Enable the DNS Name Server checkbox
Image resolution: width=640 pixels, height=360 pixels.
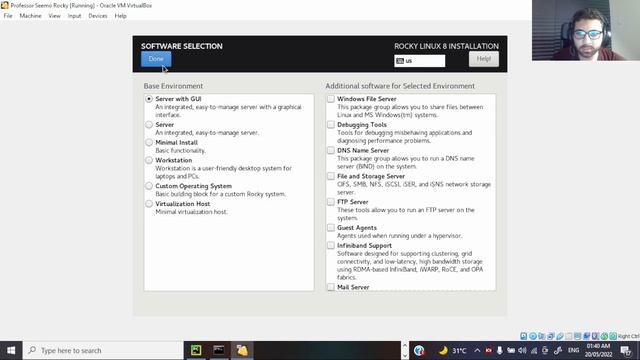tap(331, 150)
